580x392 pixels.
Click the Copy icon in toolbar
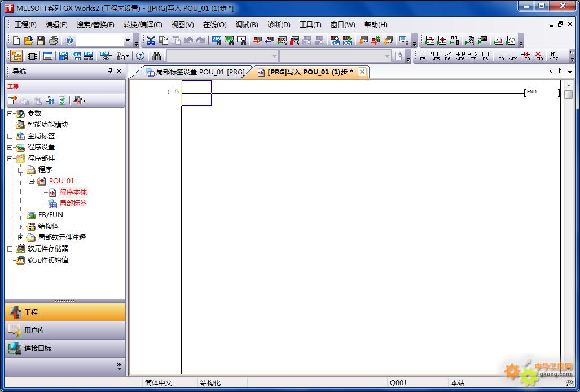(x=163, y=40)
